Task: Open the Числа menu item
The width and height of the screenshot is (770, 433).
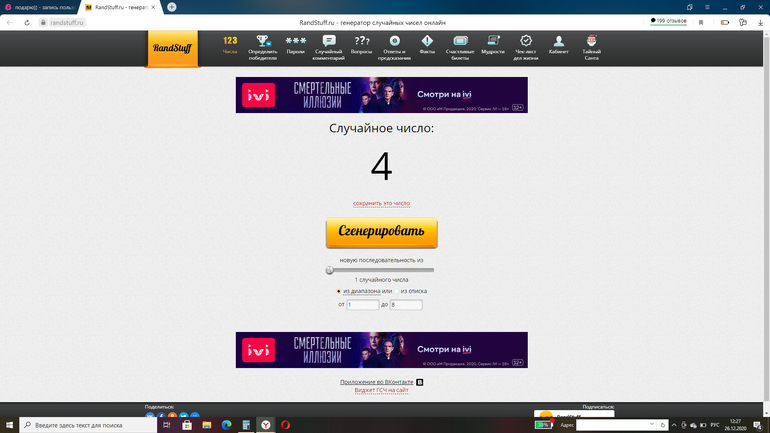Action: (x=230, y=44)
